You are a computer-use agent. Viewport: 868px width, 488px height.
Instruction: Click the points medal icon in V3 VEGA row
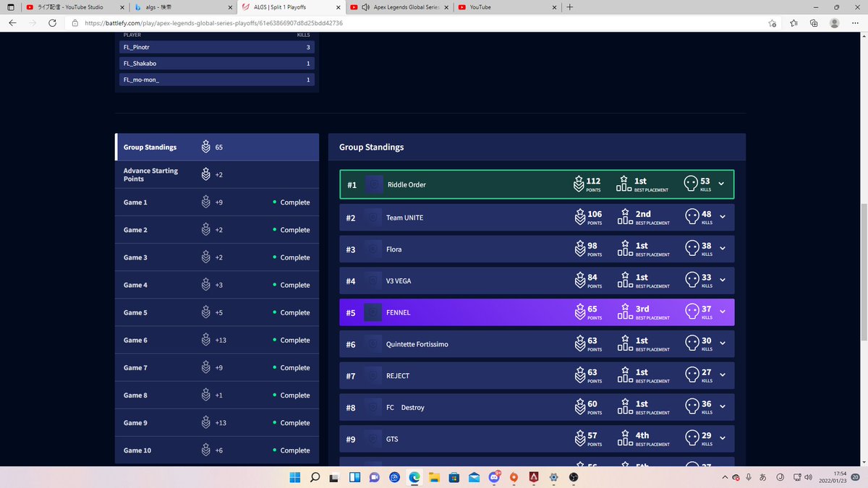579,281
